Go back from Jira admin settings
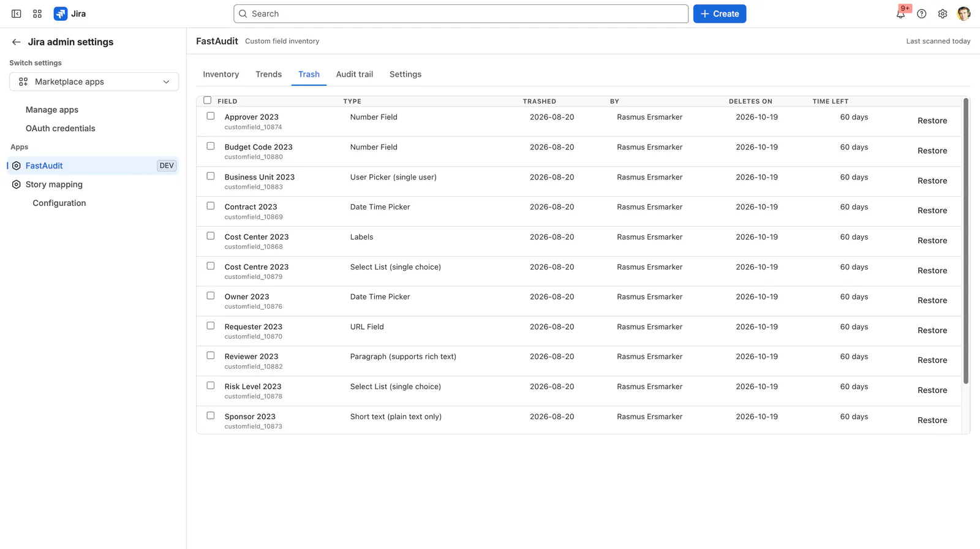The height and width of the screenshot is (549, 980). click(17, 42)
